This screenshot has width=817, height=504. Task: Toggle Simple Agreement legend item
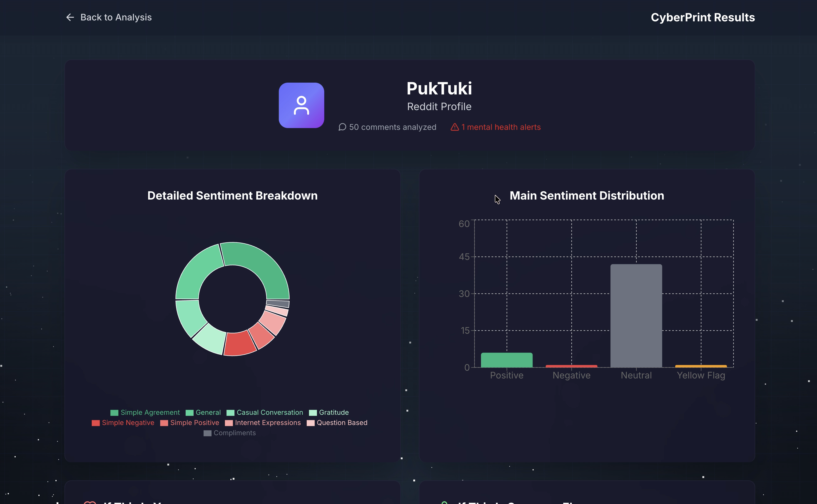(150, 412)
